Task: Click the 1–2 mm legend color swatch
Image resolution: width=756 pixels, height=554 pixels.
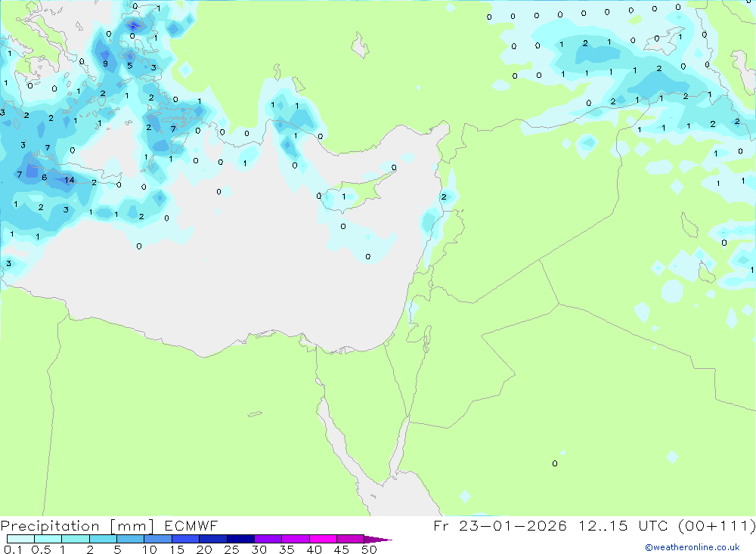Action: (75, 539)
